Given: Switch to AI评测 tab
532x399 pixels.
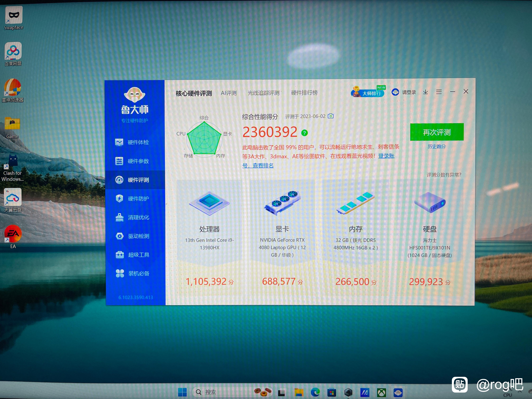Looking at the screenshot, I should click(x=229, y=93).
